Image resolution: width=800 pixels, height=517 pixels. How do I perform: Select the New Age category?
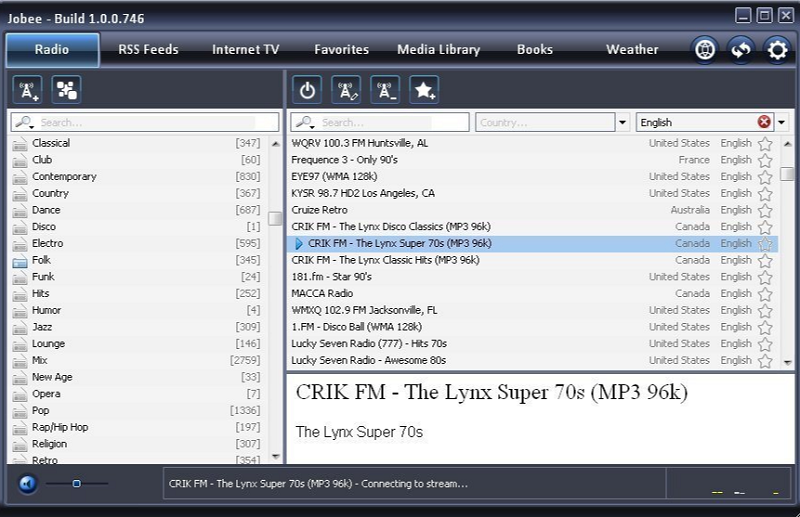pos(137,377)
